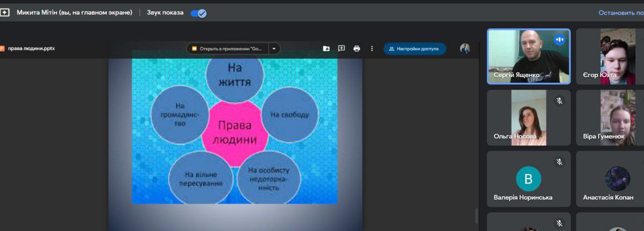Image resolution: width=644 pixels, height=231 pixels.
Task: Click the Анастасія Копан name label
Action: tap(608, 197)
